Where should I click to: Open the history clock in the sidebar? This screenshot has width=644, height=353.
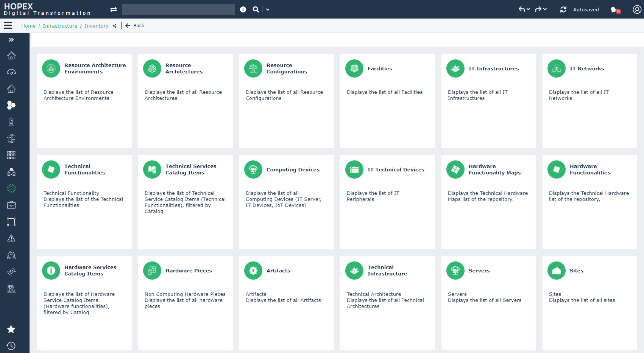[x=11, y=346]
